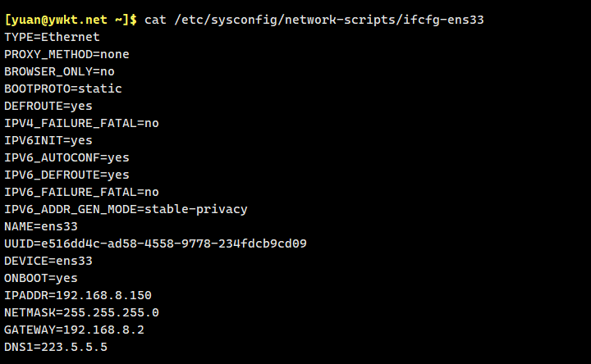Click the yuan@ywkt.net shell prompt
The width and height of the screenshot is (591, 364).
[x=71, y=20]
